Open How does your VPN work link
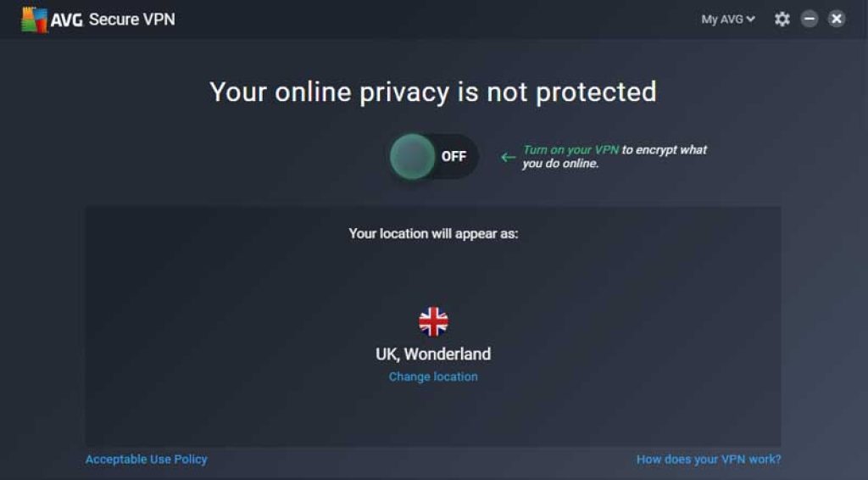Viewport: 868px width, 480px height. [709, 460]
